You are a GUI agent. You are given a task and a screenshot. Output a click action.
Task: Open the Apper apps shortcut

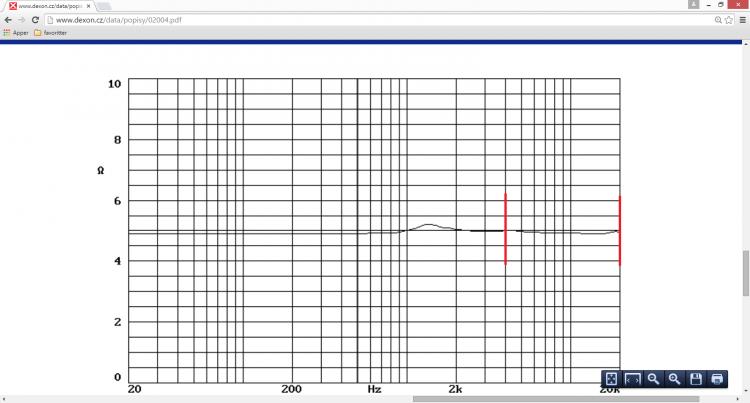point(16,33)
